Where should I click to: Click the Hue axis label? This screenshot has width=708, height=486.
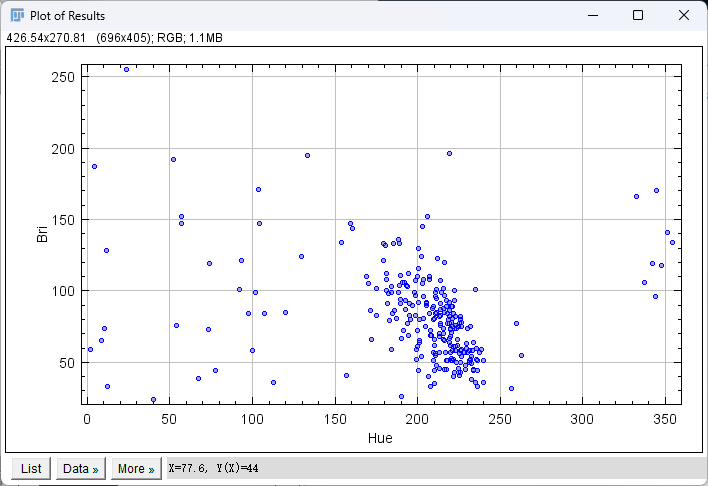coord(380,438)
